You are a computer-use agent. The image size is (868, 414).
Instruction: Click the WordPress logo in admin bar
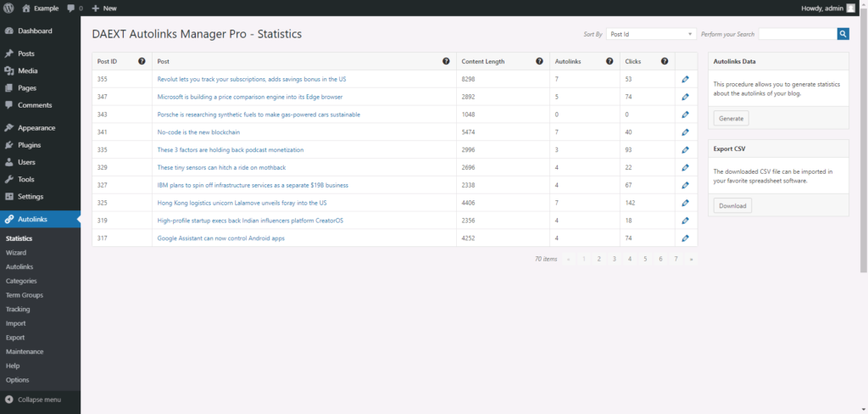pos(8,8)
